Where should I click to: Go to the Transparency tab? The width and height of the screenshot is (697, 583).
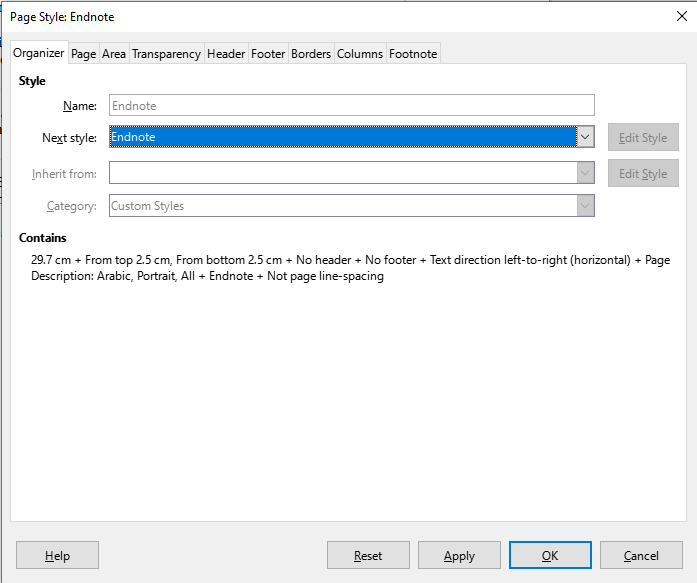tap(166, 54)
